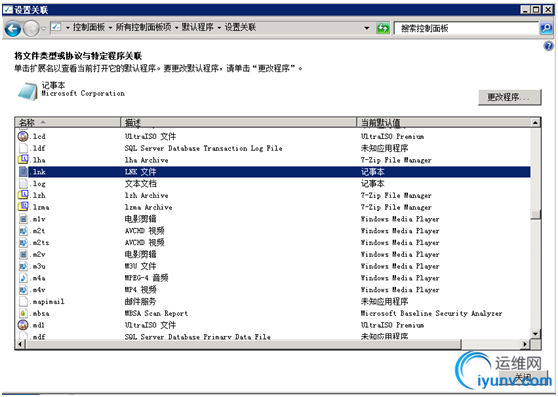Click the list's scroll up arrow

tap(535, 123)
